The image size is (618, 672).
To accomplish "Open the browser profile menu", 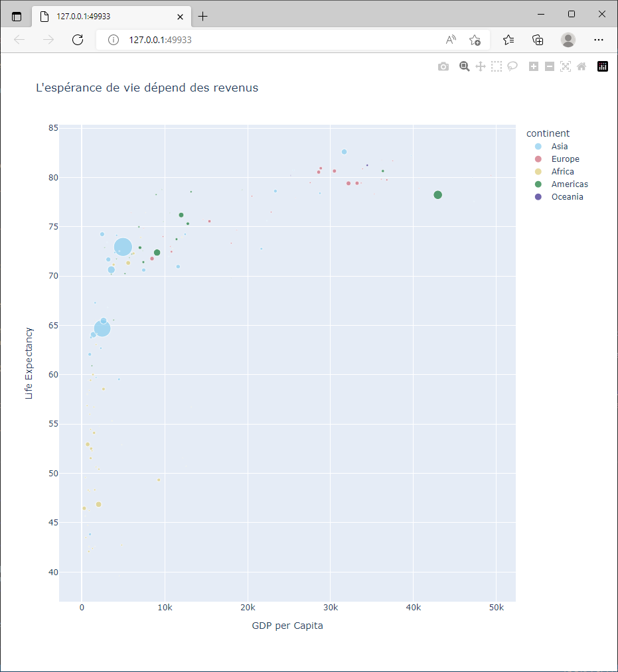I will (x=568, y=40).
